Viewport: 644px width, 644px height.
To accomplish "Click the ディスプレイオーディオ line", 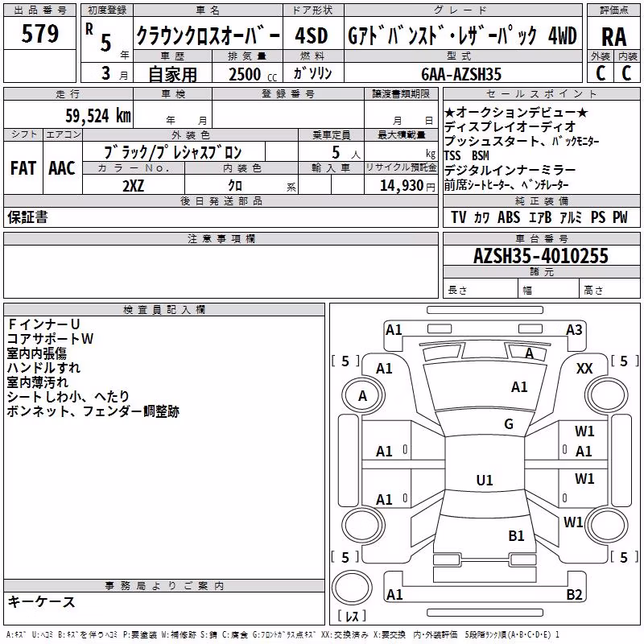I will tap(510, 126).
